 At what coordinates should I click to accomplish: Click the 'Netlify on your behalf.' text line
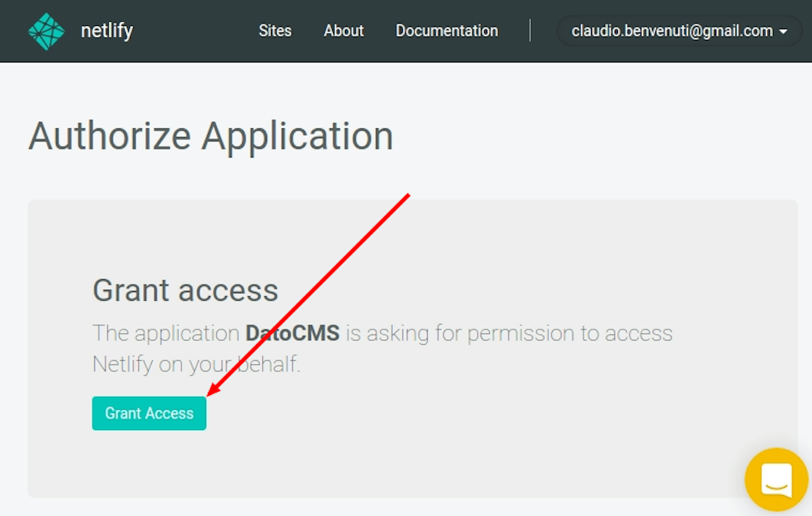point(197,363)
